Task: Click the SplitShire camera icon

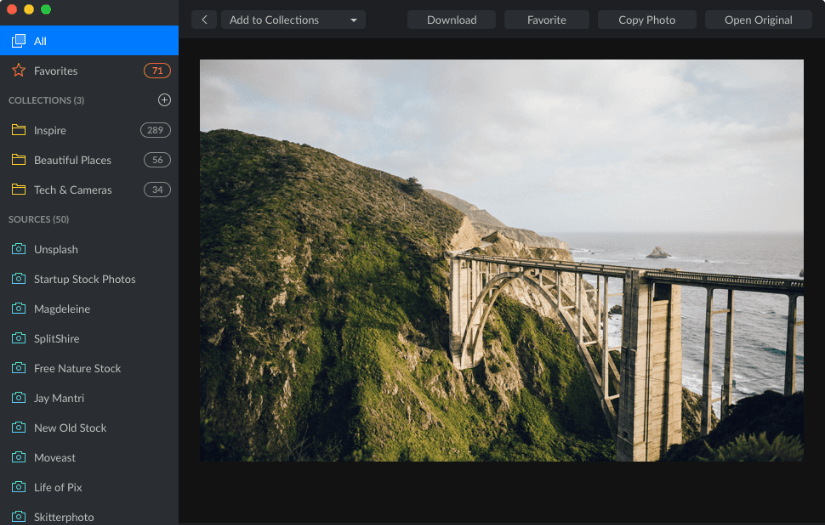Action: coord(19,338)
